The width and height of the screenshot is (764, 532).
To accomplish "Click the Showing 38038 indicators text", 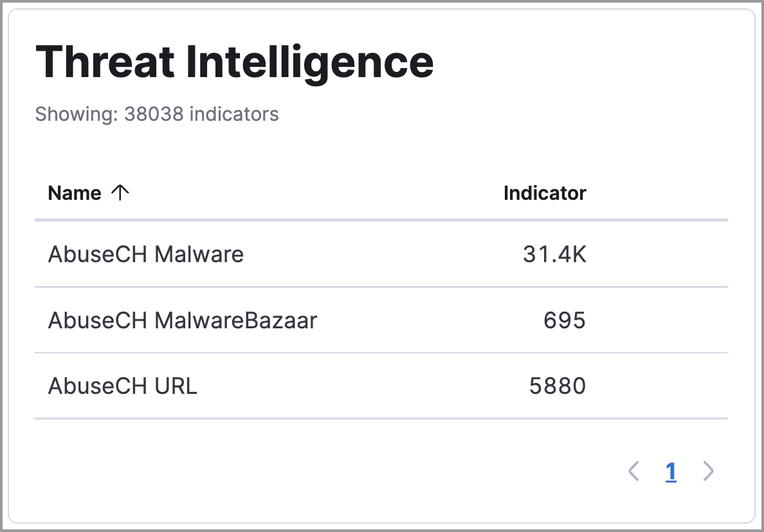I will tap(158, 114).
